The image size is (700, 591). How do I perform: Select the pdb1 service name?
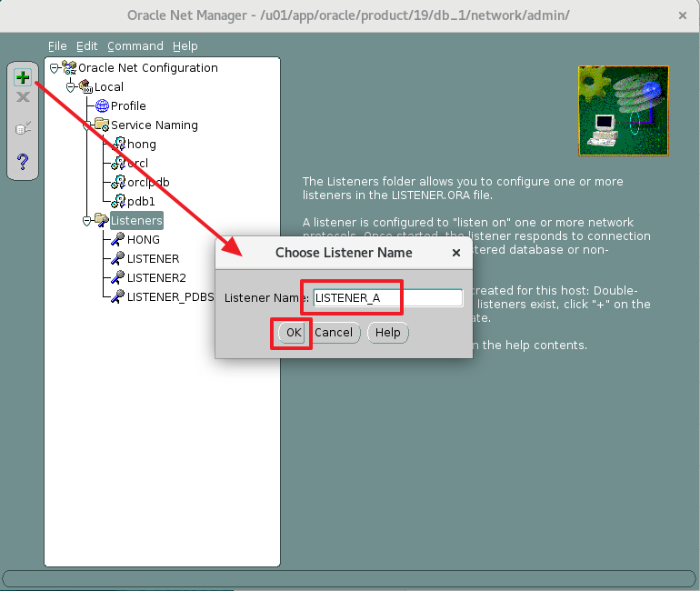point(141,201)
